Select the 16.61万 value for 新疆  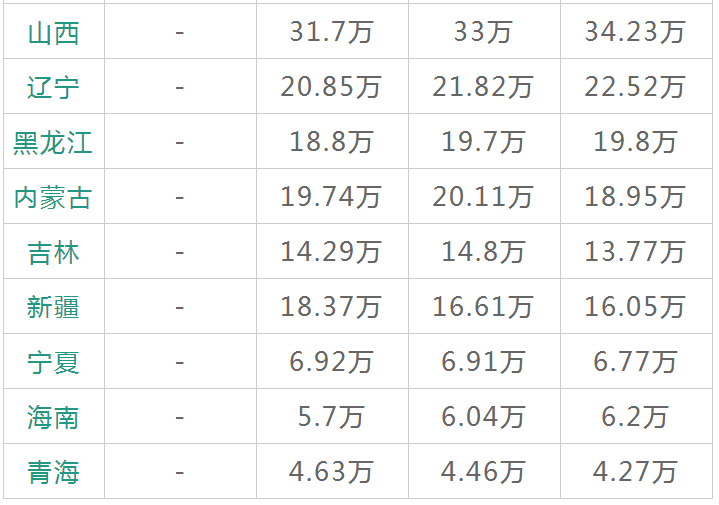tap(483, 307)
